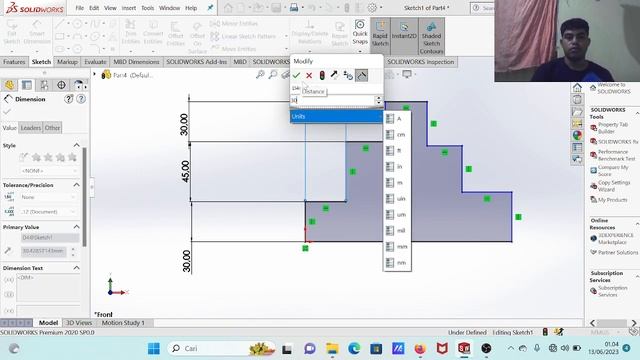Open the My Products link
640x360 pixels.
[609, 200]
